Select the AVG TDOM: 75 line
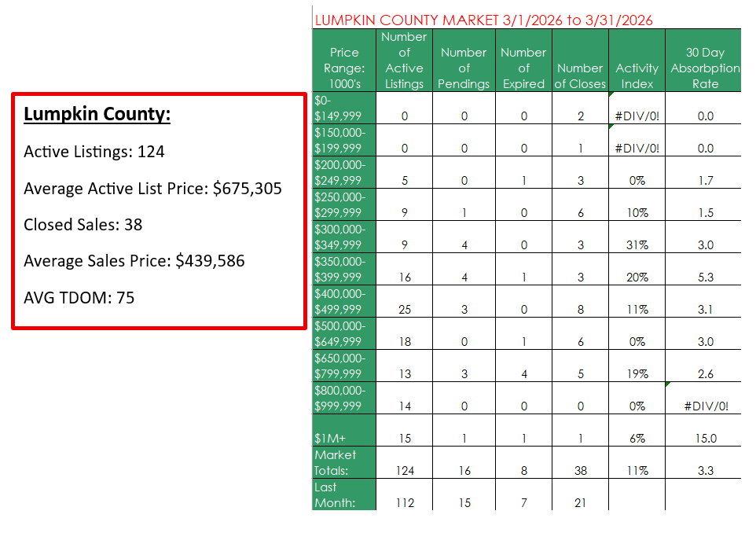 (x=79, y=297)
